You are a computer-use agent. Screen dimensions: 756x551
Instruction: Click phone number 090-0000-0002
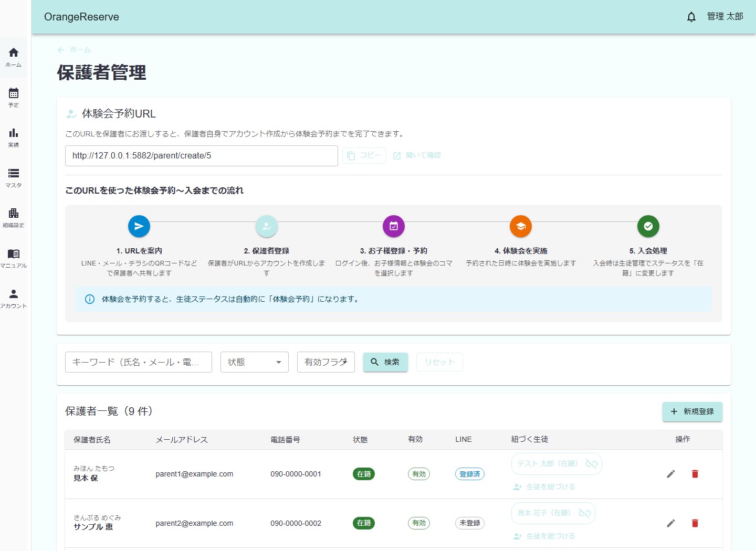point(296,523)
